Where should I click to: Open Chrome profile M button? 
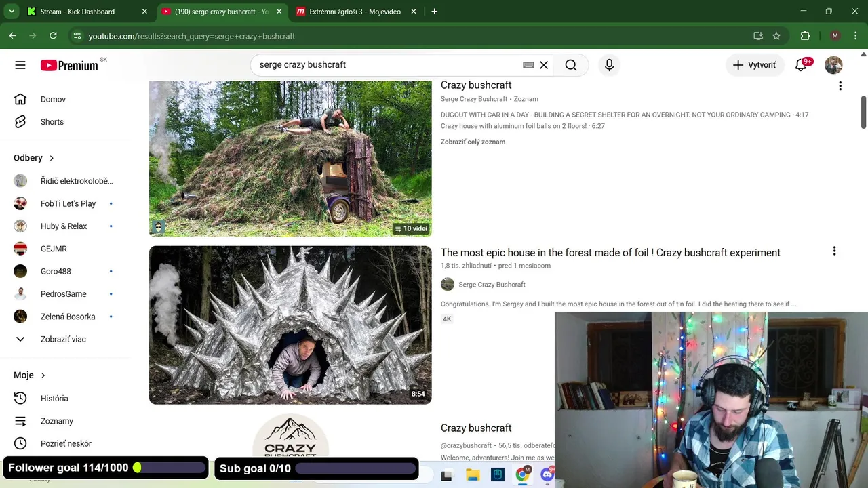point(835,36)
